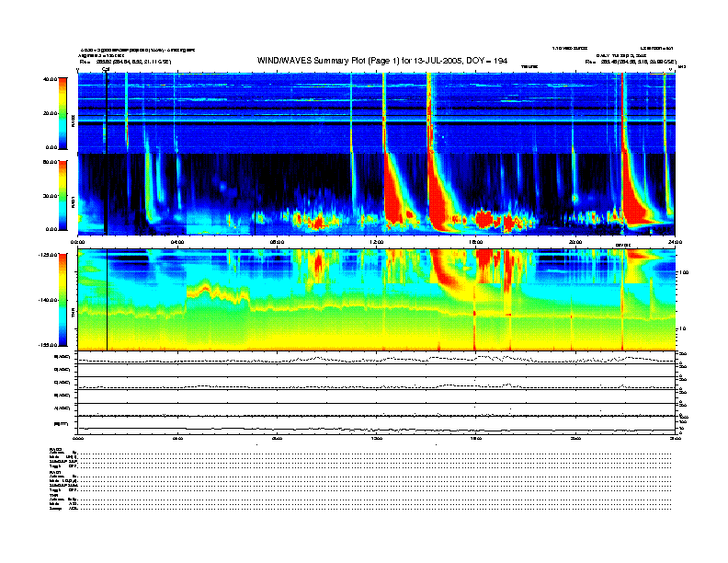Click 08:00 tick below the RAD1 spectrogram

[277, 242]
